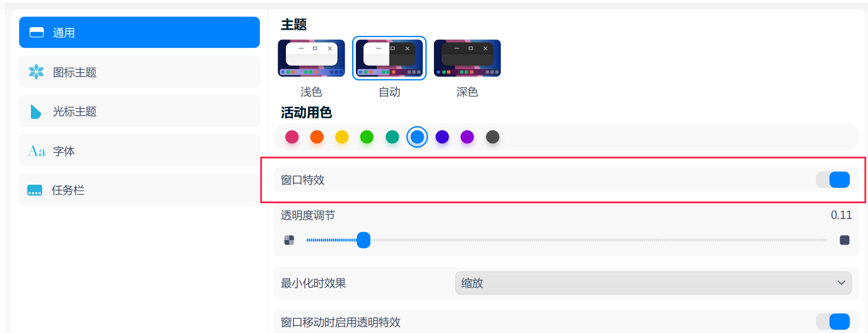The width and height of the screenshot is (868, 333).
Task: Open 图标主题 via its snowflake icon
Action: click(36, 72)
